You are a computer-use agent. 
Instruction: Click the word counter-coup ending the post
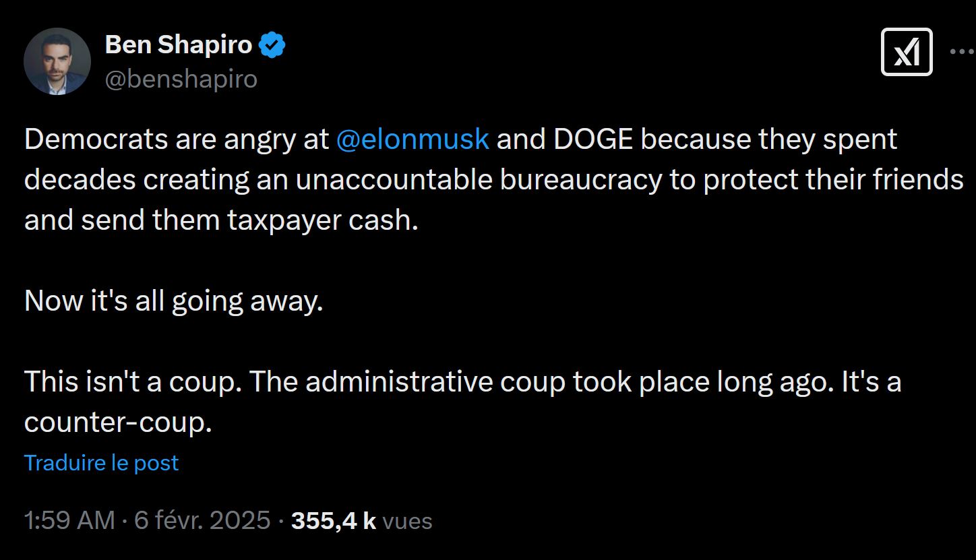tap(118, 423)
